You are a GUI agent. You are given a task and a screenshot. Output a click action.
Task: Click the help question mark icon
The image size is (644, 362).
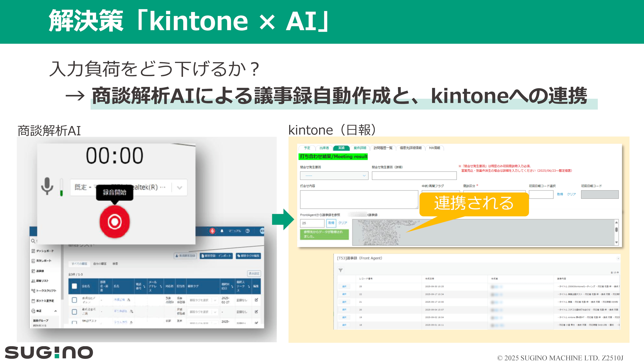[248, 231]
